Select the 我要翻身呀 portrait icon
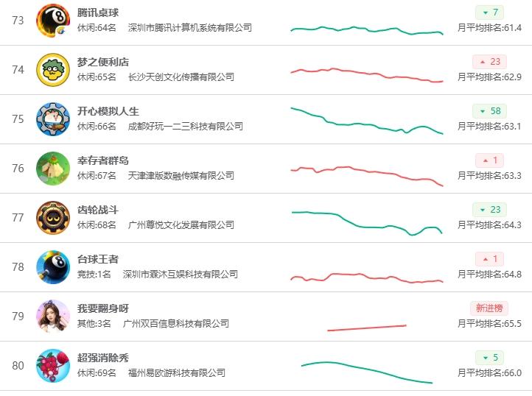 coord(53,317)
